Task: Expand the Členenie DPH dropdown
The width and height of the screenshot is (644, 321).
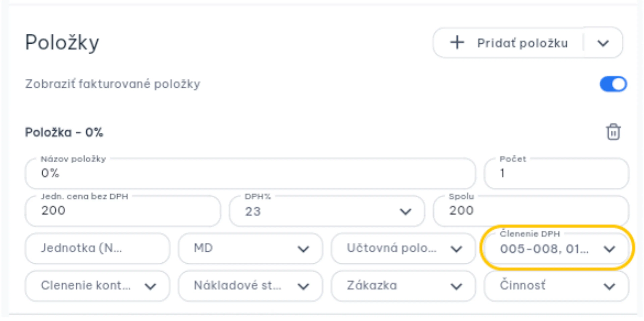Action: (x=556, y=248)
